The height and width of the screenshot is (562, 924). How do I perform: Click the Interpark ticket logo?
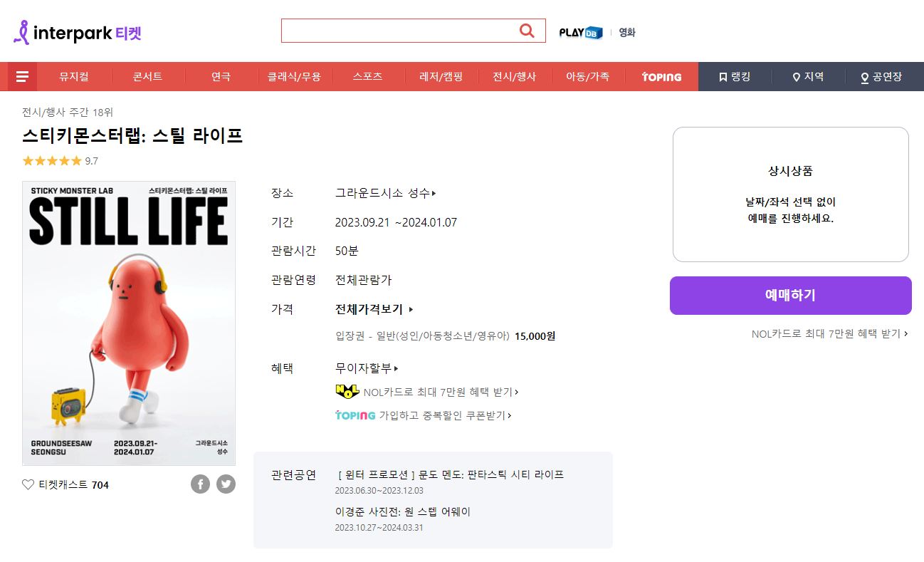(x=78, y=32)
